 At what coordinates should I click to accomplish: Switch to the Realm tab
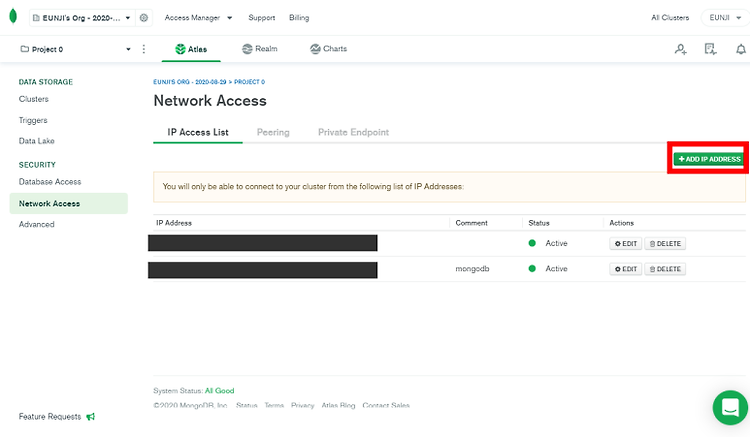coord(260,49)
